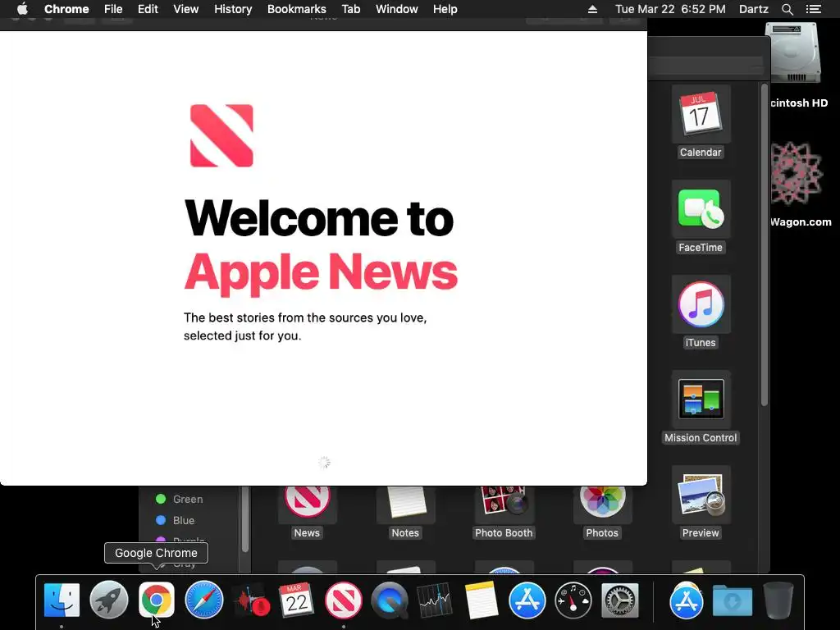840x630 pixels.
Task: Click the Finder window vertical scrollbar
Action: 764,244
